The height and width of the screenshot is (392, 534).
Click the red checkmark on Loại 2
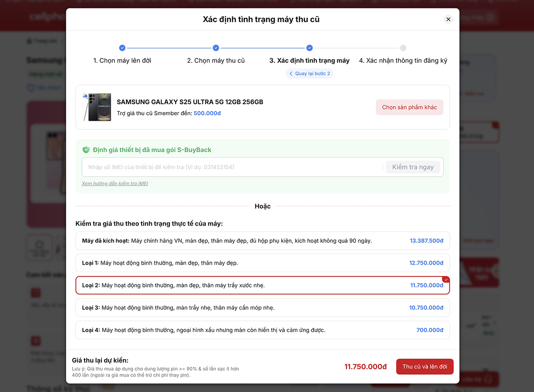(446, 279)
